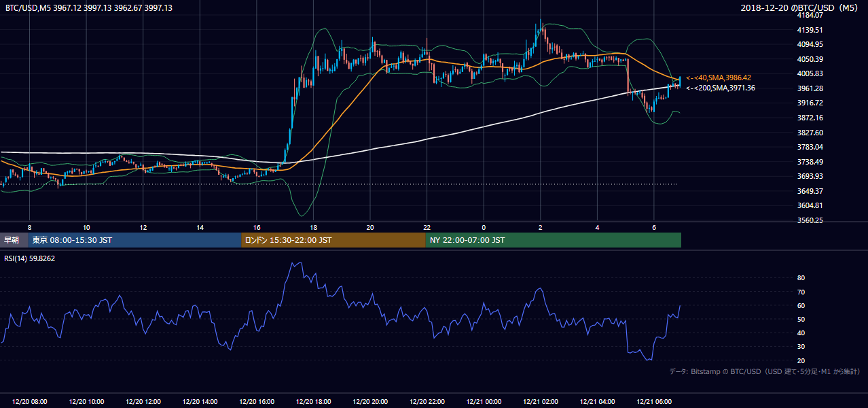Click the BTC/USD,M5 OHLC header text
The image size is (868, 408).
point(88,7)
